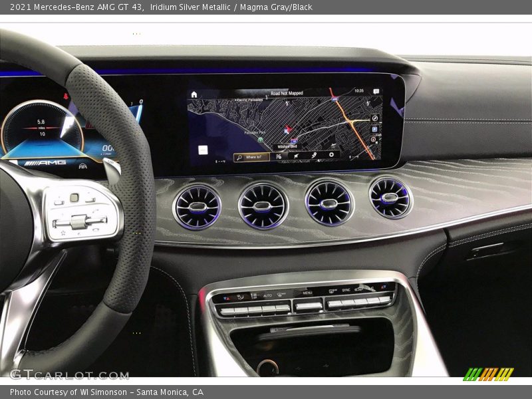This screenshot has height=399, width=532.
Task: Open the messages speech-bubble icon
Action: tap(376, 91)
